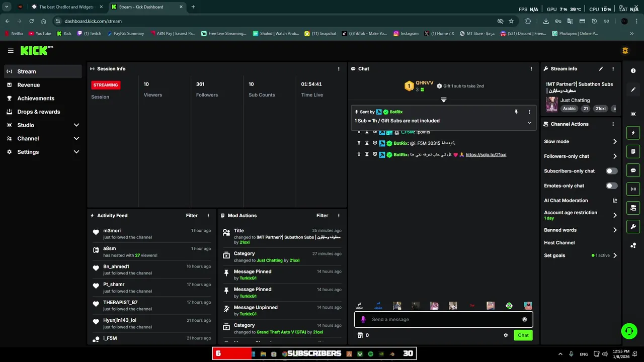Unpin the BotRix pinned message via the pin icon

(516, 112)
